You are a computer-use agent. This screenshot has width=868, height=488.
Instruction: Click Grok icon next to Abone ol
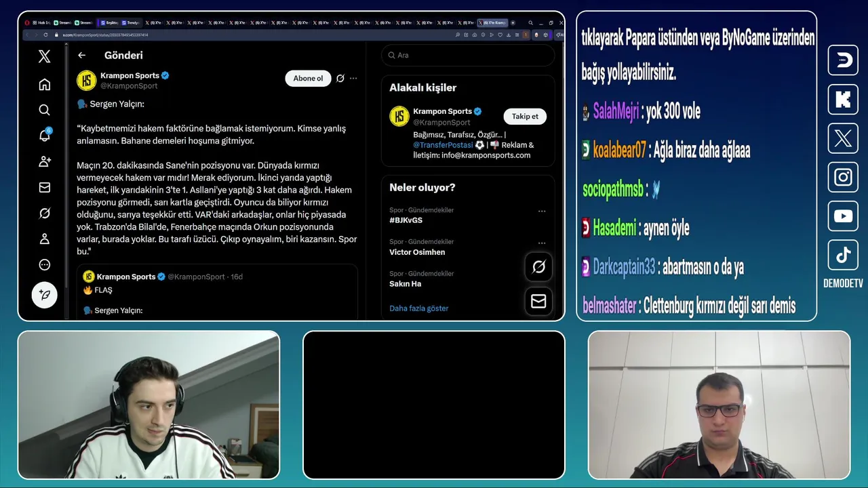tap(340, 79)
